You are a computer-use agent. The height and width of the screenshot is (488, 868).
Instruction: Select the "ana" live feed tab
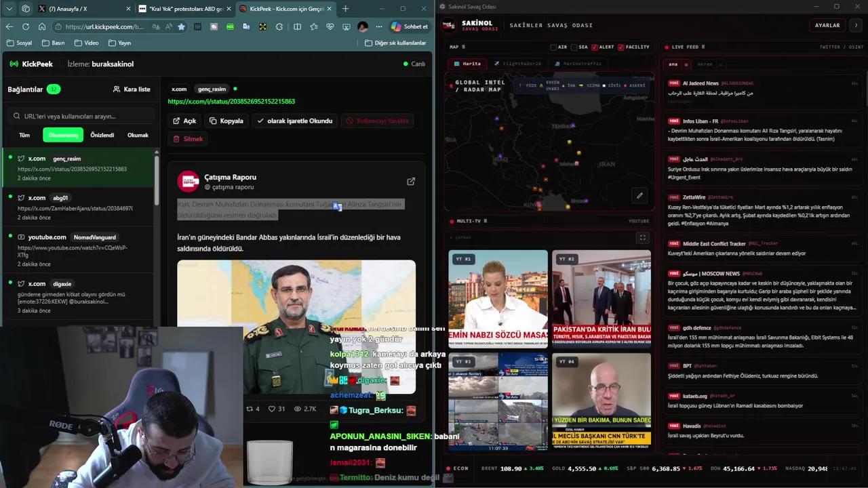click(673, 64)
